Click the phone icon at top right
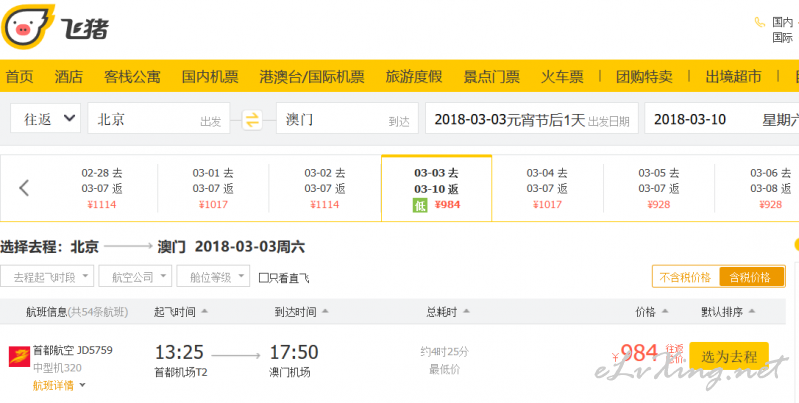This screenshot has height=403, width=799. click(x=760, y=22)
